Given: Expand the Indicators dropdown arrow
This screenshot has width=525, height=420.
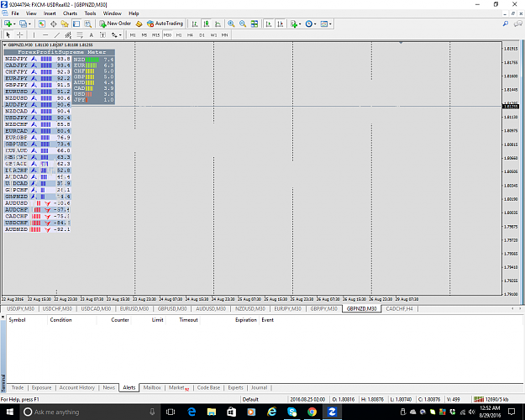Looking at the screenshot, I should click(x=300, y=24).
